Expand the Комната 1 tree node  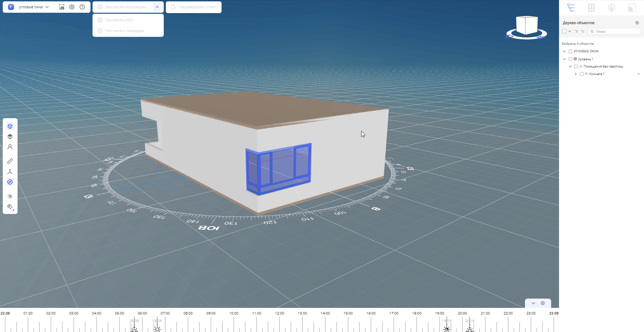pos(576,74)
